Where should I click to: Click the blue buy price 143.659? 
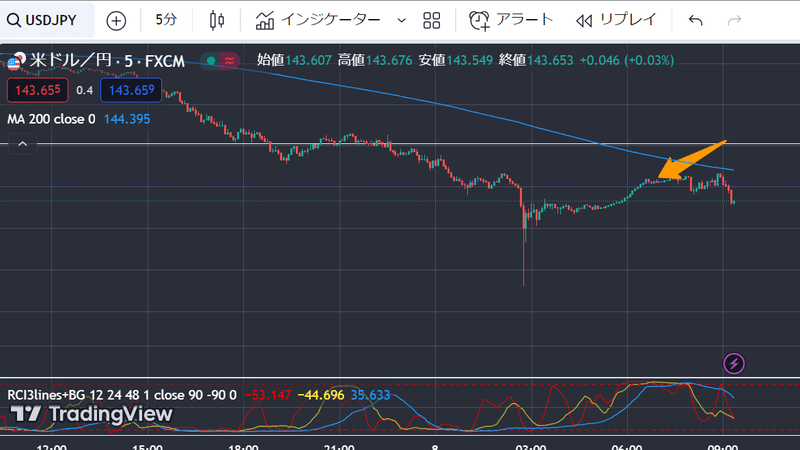tap(132, 90)
